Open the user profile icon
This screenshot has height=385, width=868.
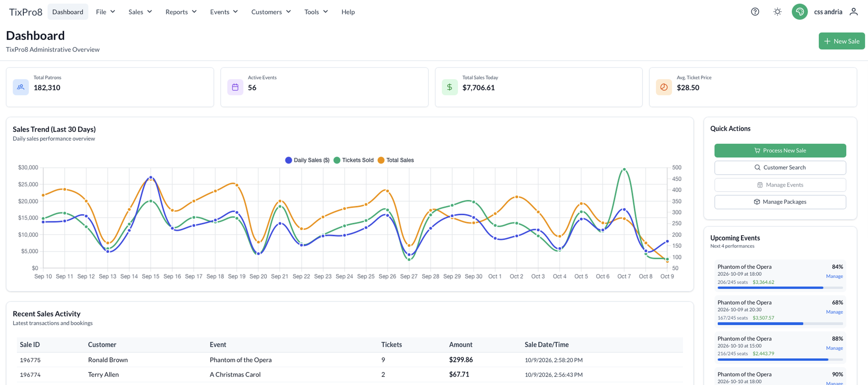coord(853,12)
